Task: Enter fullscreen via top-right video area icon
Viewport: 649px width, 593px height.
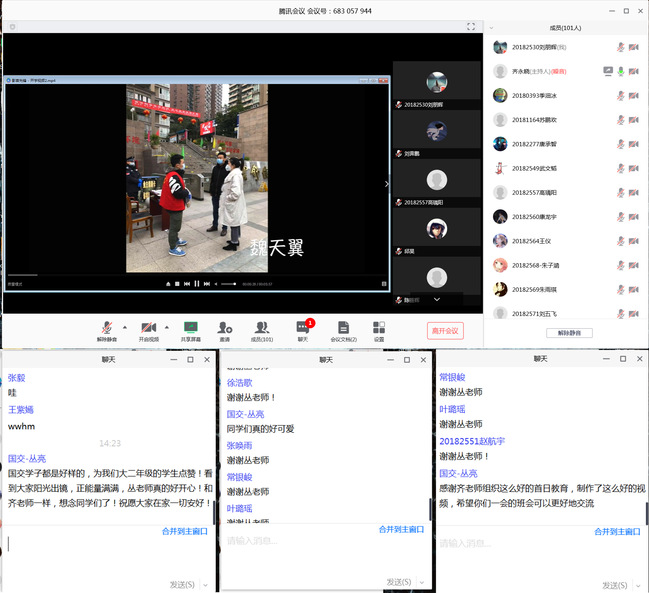Action: coord(471,26)
